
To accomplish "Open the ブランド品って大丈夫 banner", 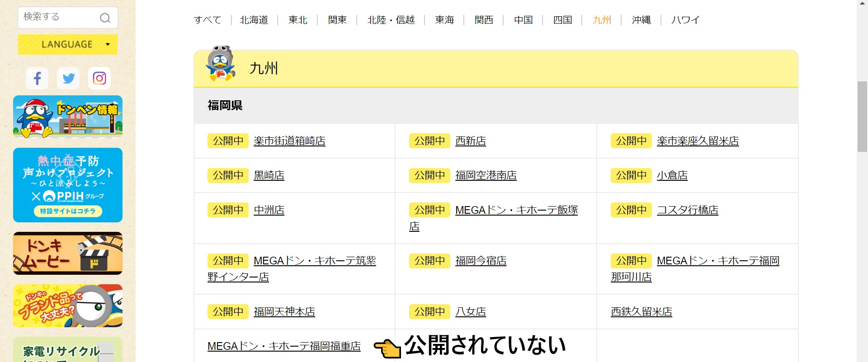I will pyautogui.click(x=68, y=306).
